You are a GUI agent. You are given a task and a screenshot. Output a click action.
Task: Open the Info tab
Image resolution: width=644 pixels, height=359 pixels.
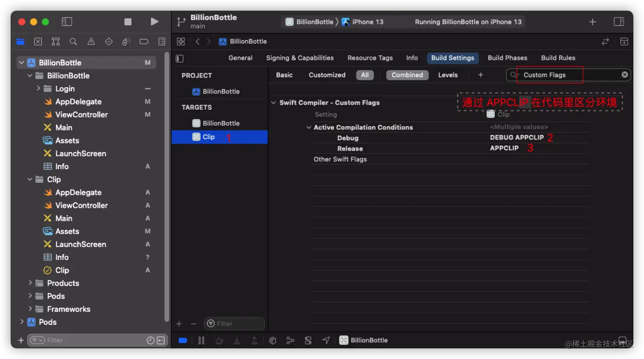[x=412, y=58]
